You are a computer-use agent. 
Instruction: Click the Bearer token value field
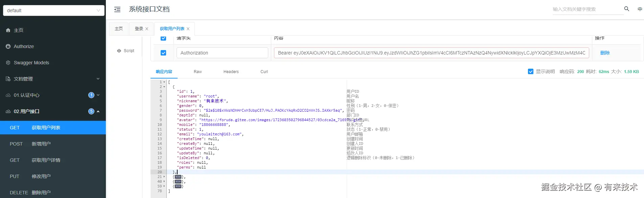point(432,53)
